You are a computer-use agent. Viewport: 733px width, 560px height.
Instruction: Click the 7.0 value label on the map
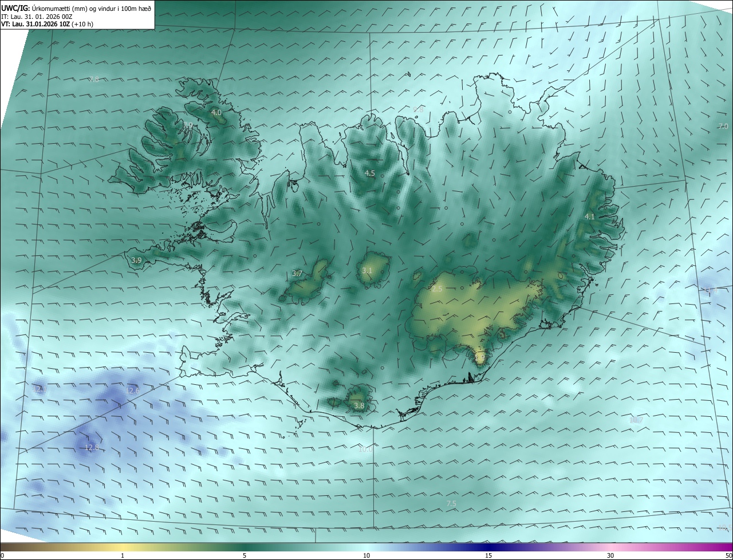(723, 126)
